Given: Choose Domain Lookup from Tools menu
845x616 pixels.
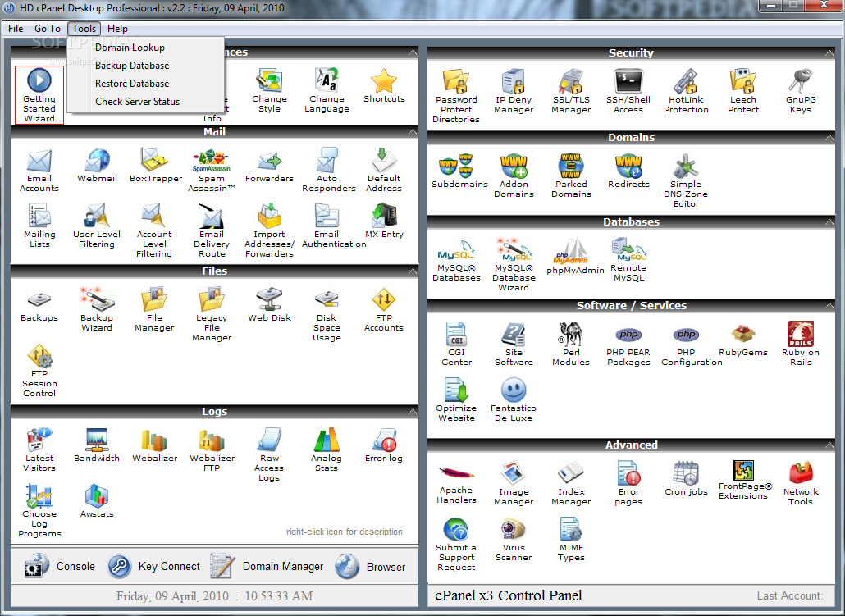Looking at the screenshot, I should 130,48.
